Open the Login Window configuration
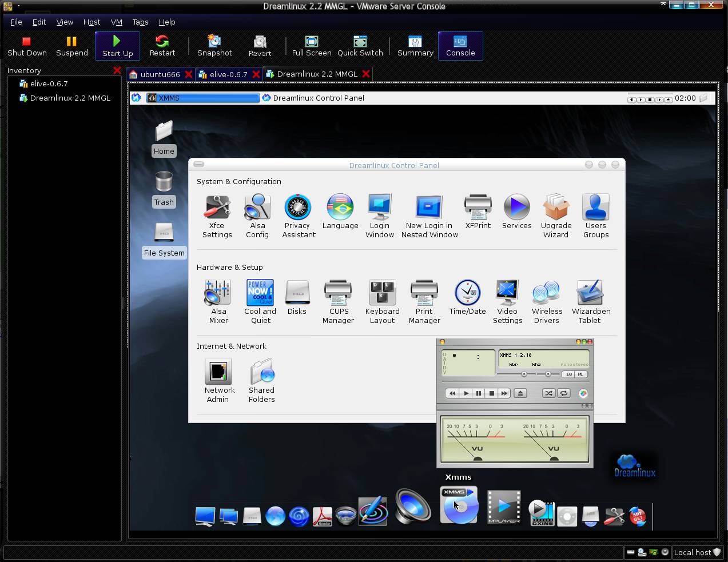 coord(380,216)
